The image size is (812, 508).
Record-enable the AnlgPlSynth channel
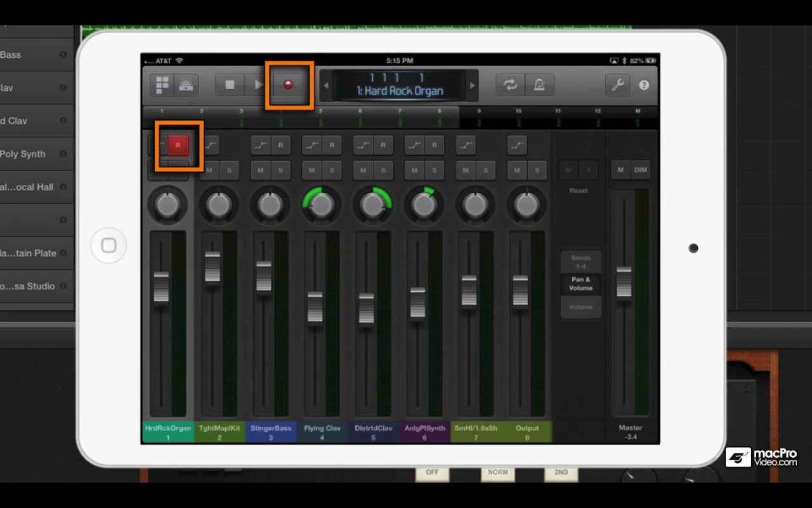tap(435, 145)
